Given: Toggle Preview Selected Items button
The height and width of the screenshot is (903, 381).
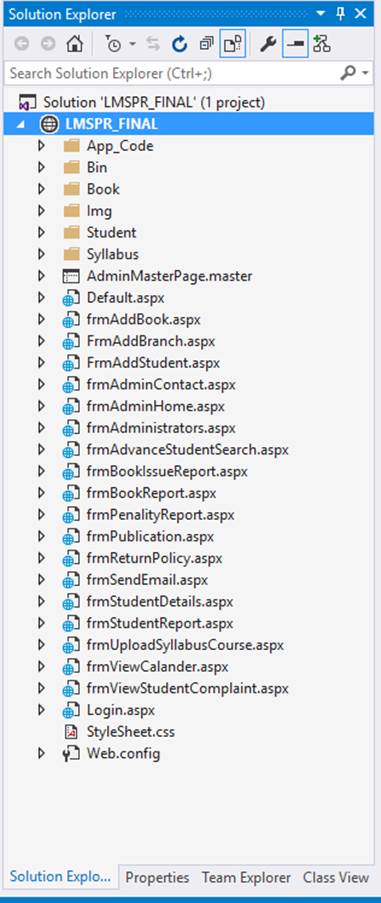Looking at the screenshot, I should click(296, 44).
